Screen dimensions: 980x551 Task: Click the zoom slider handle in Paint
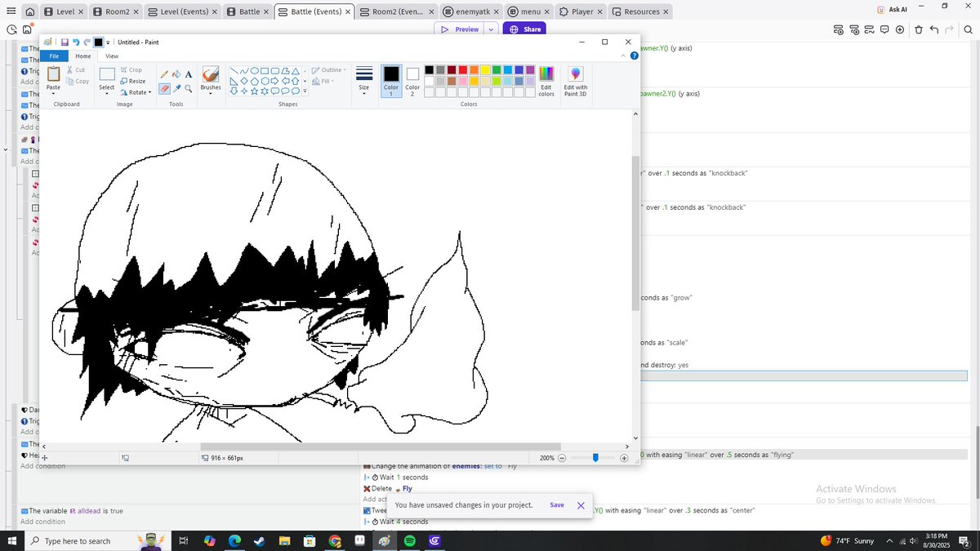click(x=595, y=458)
